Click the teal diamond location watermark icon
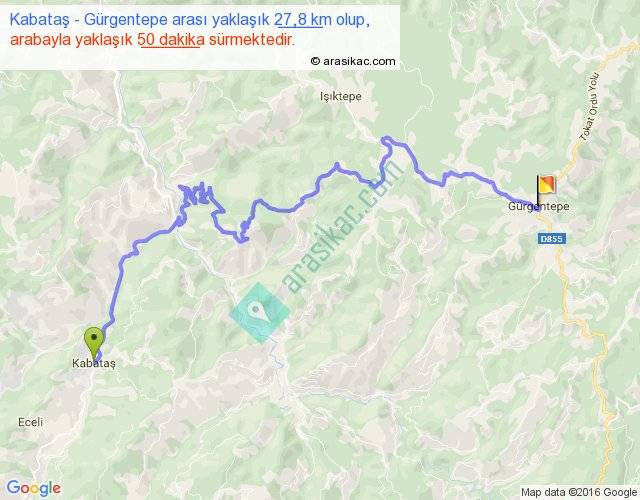The image size is (640, 500). [260, 312]
